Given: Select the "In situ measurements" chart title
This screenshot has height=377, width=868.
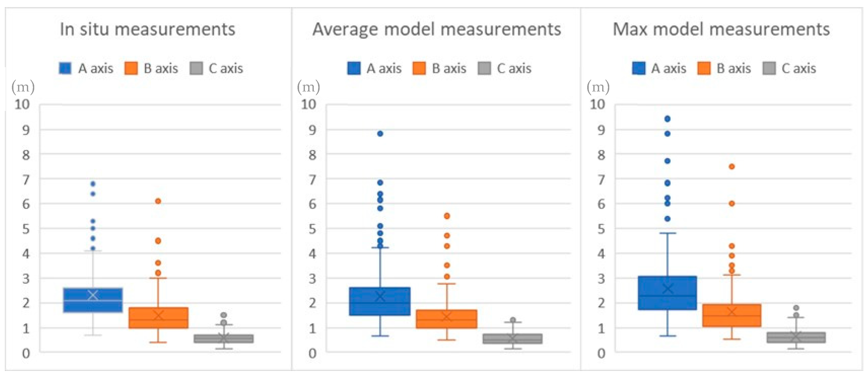Looking at the screenshot, I should click(148, 29).
